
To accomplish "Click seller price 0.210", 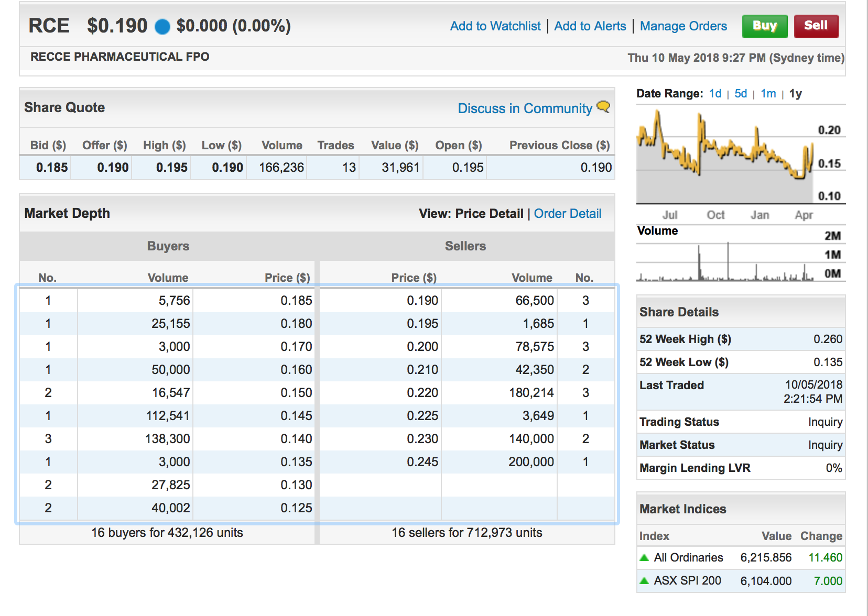I will pyautogui.click(x=422, y=370).
